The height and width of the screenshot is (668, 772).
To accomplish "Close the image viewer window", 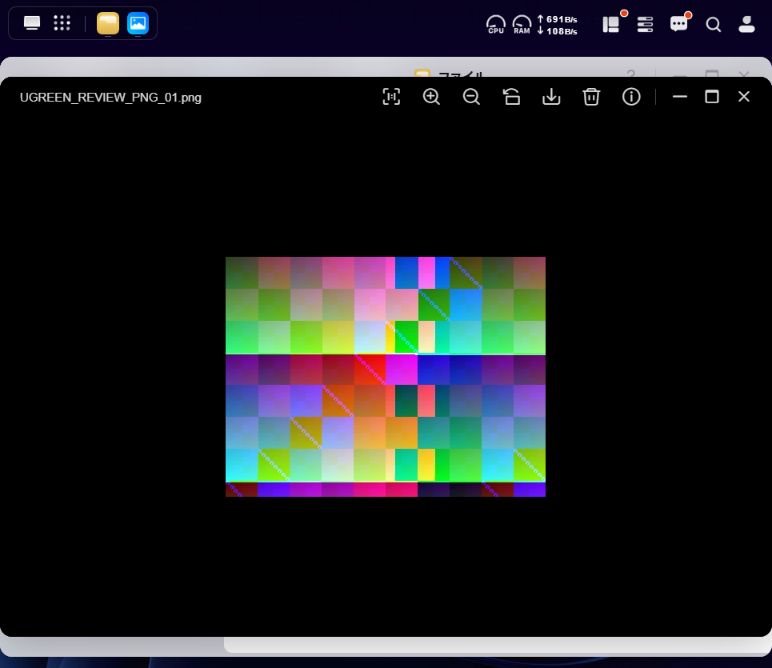I will (744, 96).
